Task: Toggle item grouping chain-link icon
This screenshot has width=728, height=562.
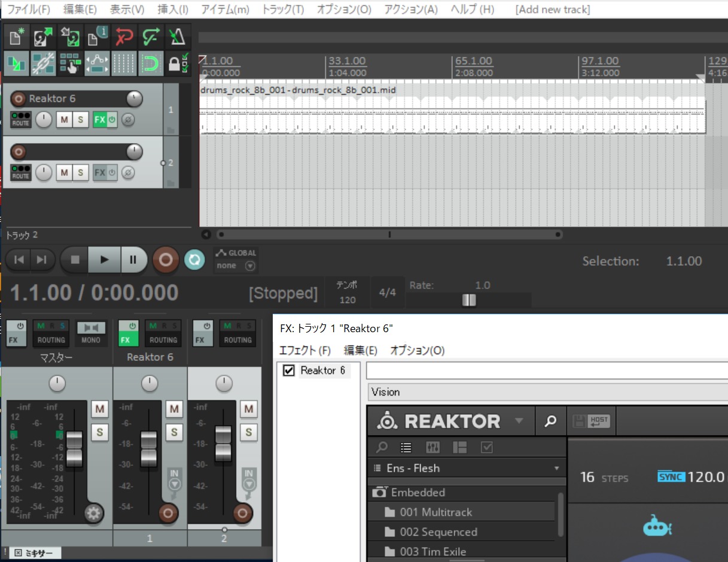Action: [44, 63]
